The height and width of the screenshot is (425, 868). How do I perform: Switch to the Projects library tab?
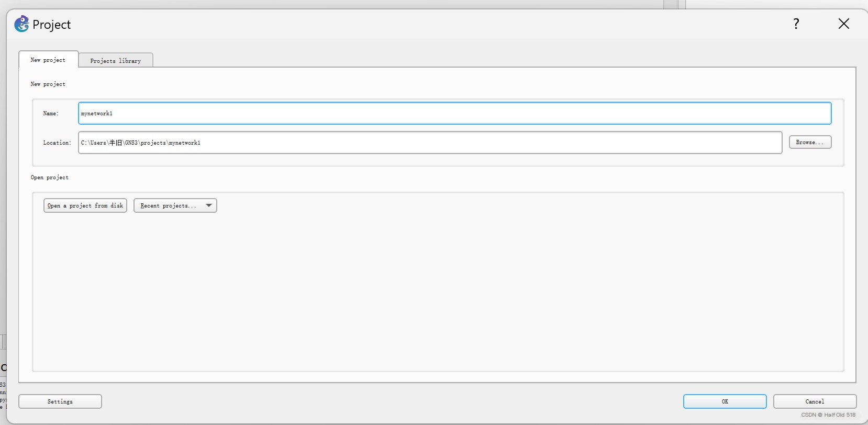[x=116, y=61]
